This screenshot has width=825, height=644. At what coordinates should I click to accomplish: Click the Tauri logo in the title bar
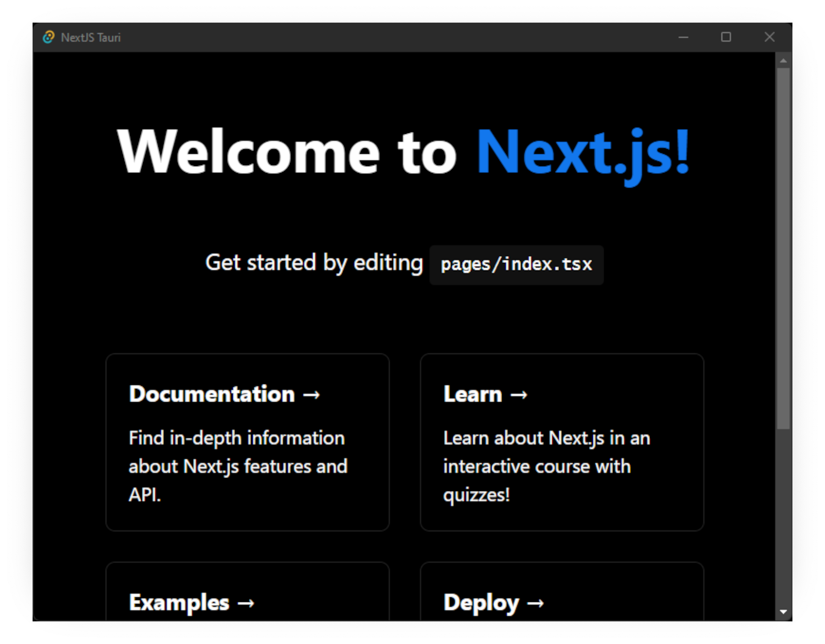(49, 38)
